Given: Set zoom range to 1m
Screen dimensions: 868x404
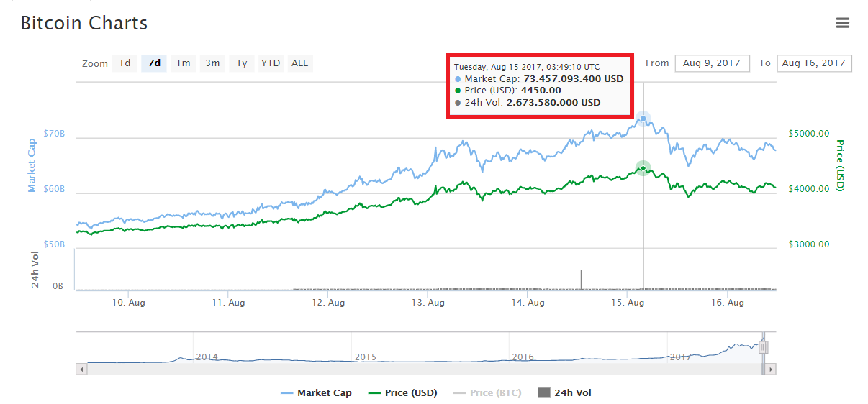Looking at the screenshot, I should pos(184,63).
